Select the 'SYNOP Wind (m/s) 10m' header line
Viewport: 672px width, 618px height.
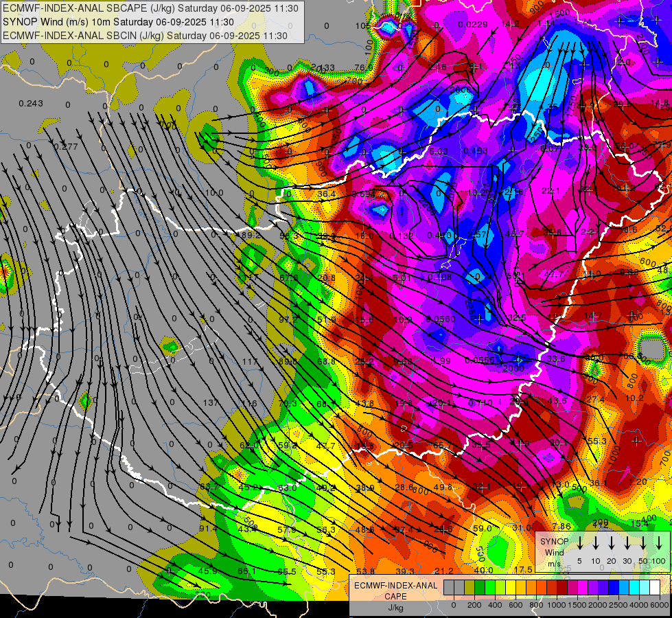(118, 22)
